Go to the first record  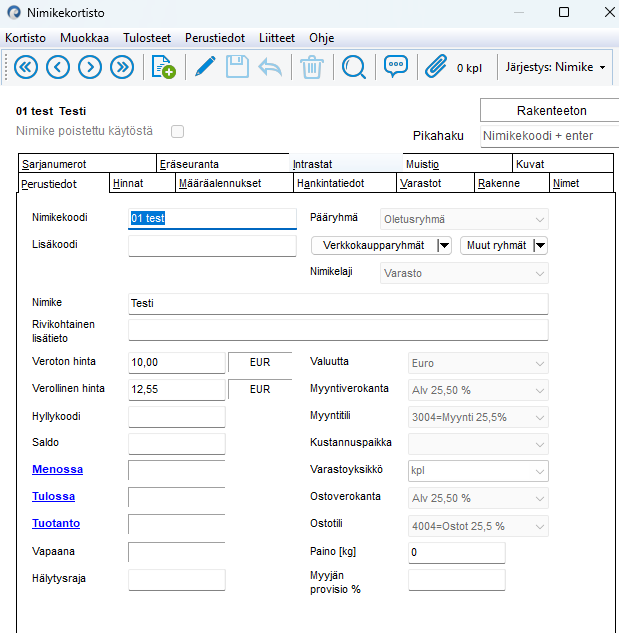(x=26, y=67)
